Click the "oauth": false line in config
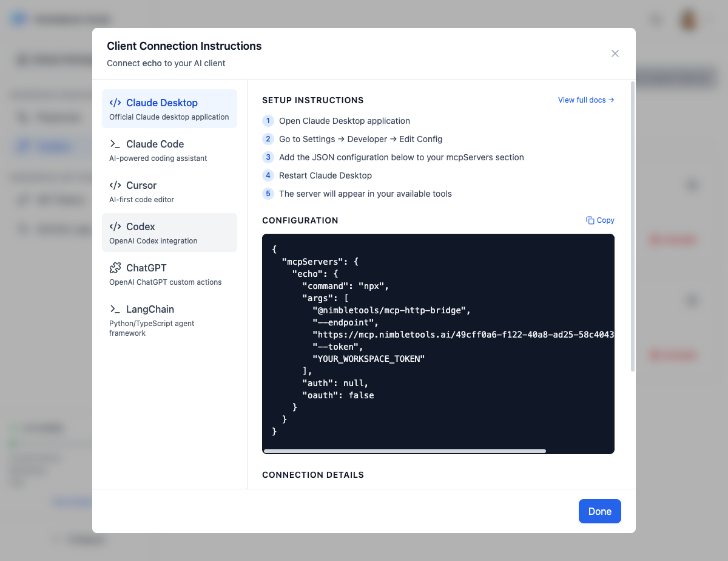Screen dimensions: 728x561 (338, 395)
